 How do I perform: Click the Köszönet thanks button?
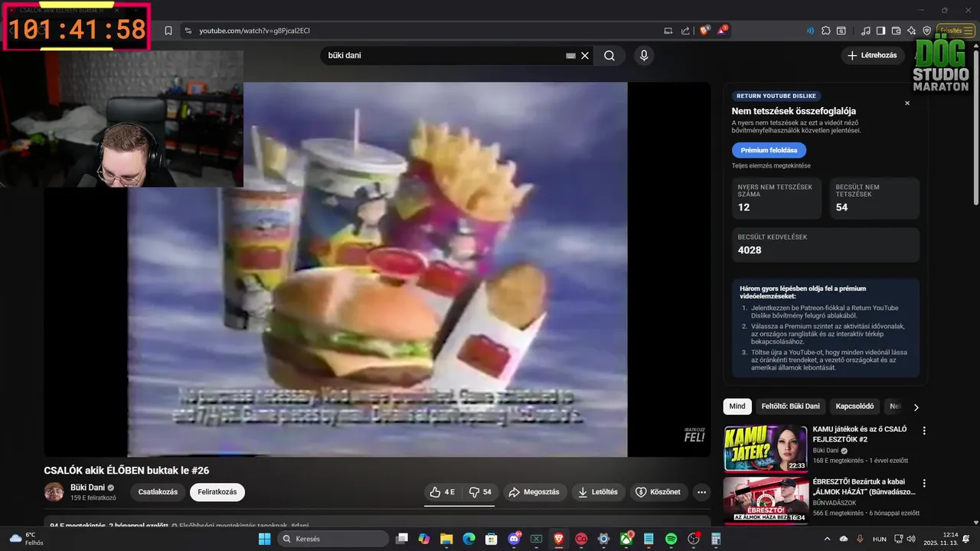coord(658,492)
